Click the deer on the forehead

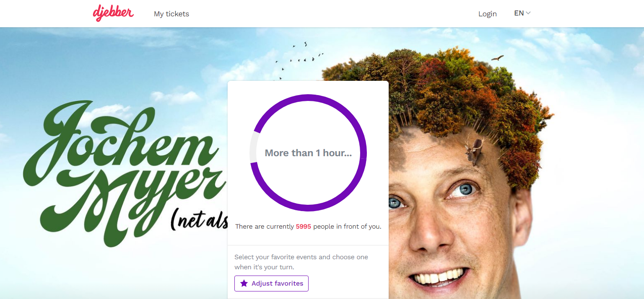[x=475, y=150]
